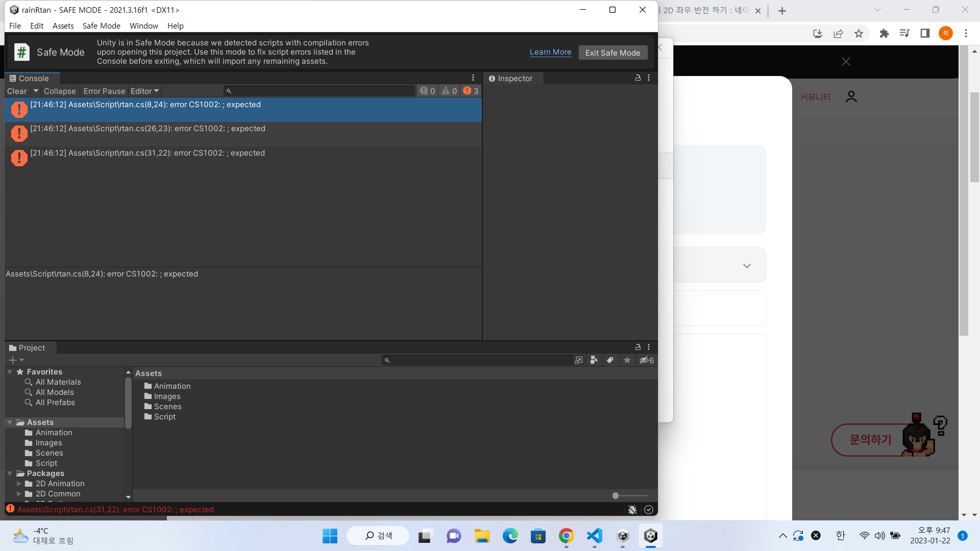Collapse the Favorites tree section
Image resolution: width=980 pixels, height=551 pixels.
coord(10,372)
